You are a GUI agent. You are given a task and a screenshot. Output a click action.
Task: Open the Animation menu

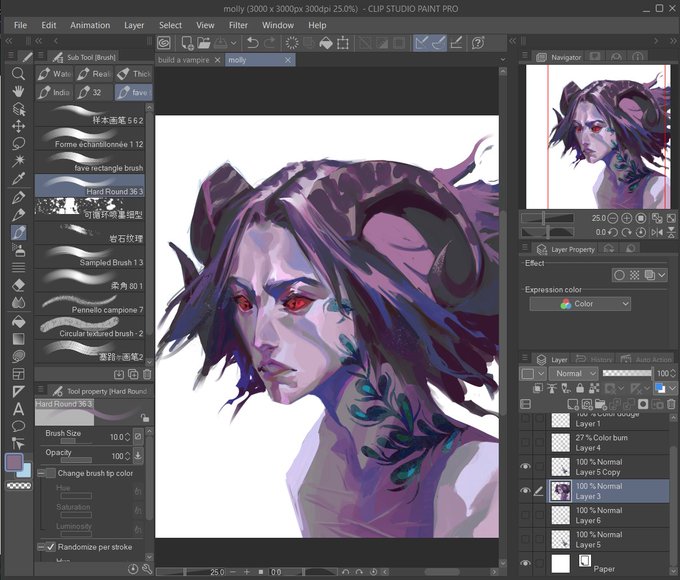(90, 25)
